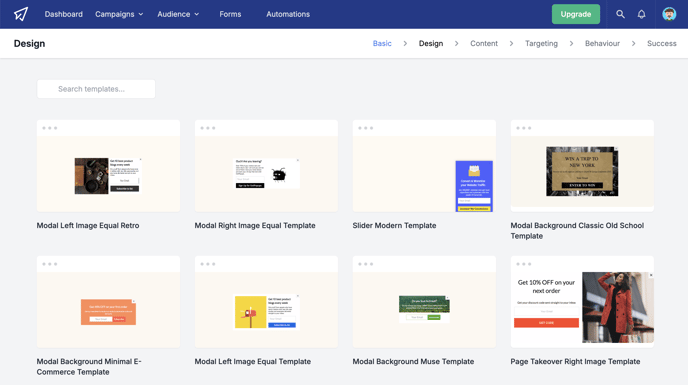688x385 pixels.
Task: Click the 'Page Takeover Right Image Template' title
Action: click(x=575, y=362)
